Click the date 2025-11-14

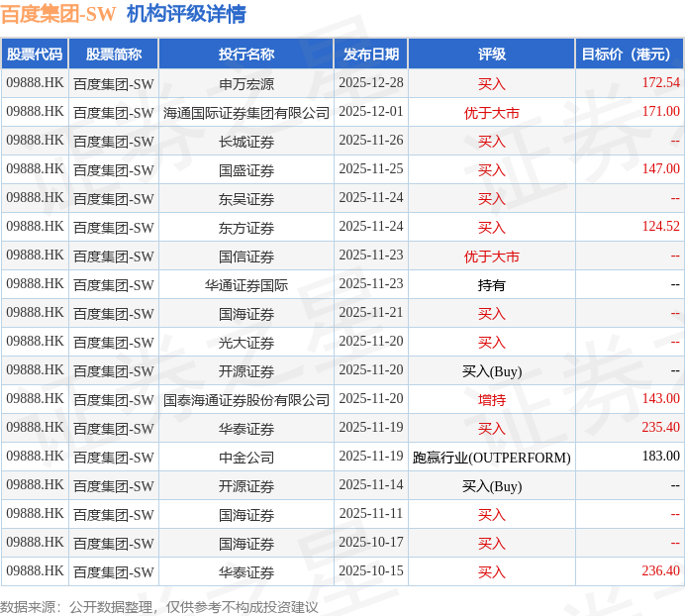point(371,485)
